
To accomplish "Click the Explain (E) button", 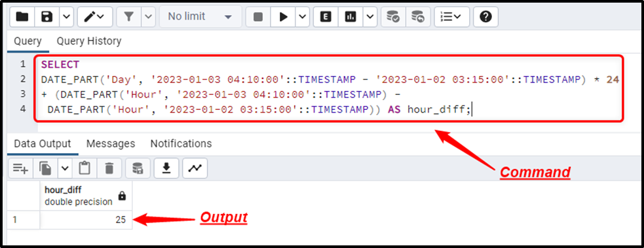I will coord(326,17).
